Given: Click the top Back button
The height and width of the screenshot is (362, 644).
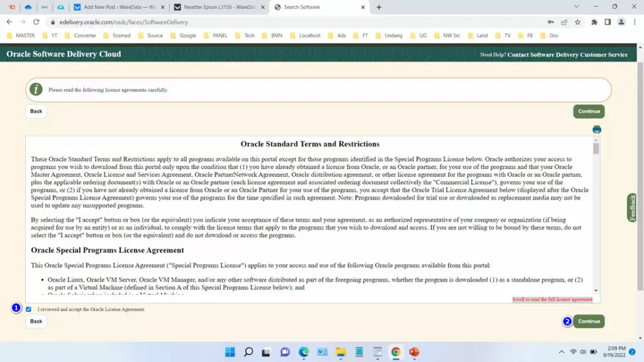Looking at the screenshot, I should (36, 111).
